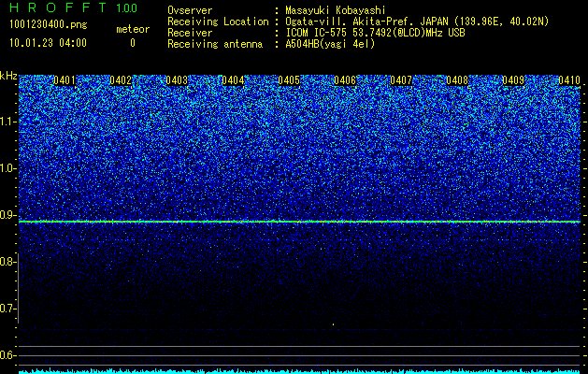
Task: Click the 1.1 frequency axis label
Action: [x=7, y=122]
